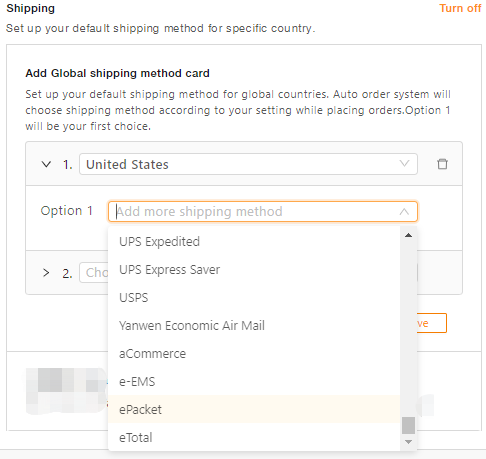This screenshot has height=459, width=486.
Task: Choose eTotal from the list
Action: [x=254, y=437]
